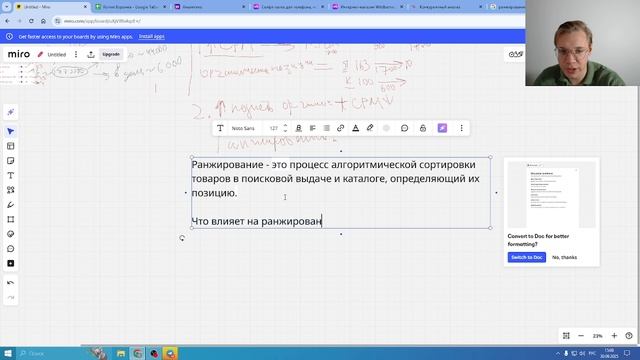Open the frames panel icon near zoom controls
Viewport: 640px width, 360px height.
(566, 336)
